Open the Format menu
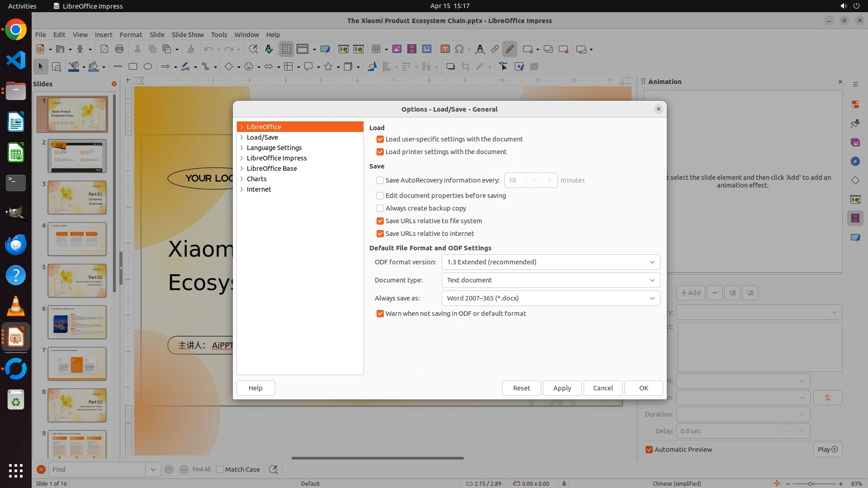 (131, 34)
